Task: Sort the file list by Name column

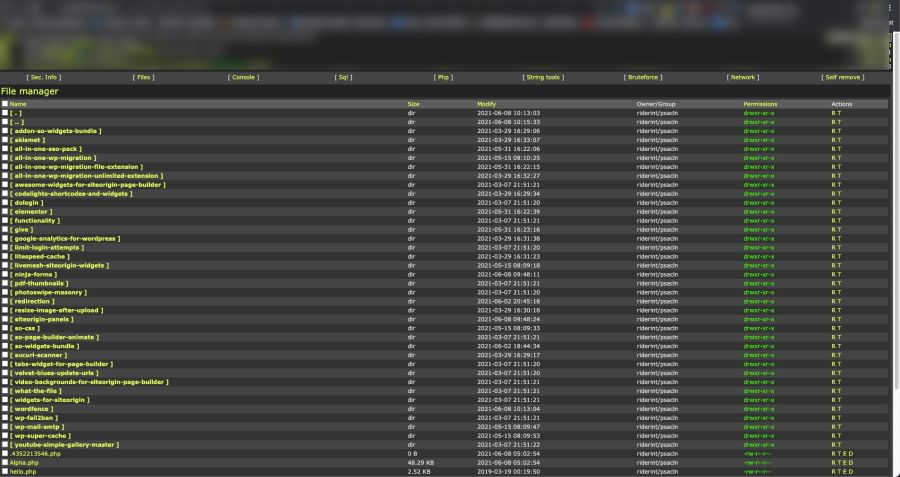Action: click(18, 104)
